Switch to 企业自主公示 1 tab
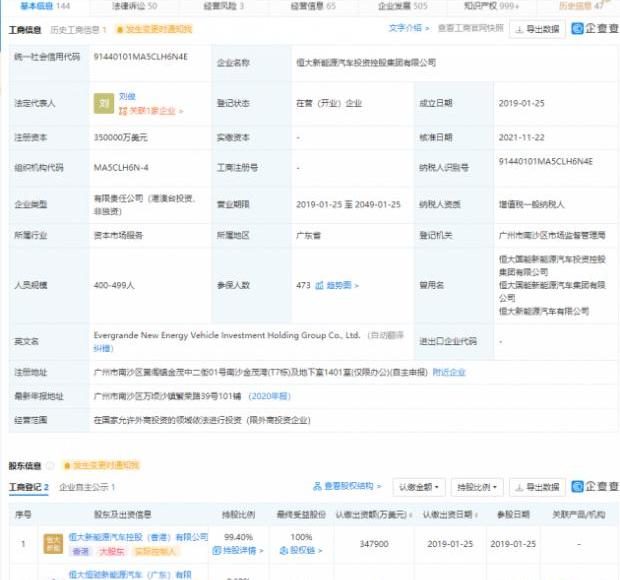The image size is (620, 580). 87,487
